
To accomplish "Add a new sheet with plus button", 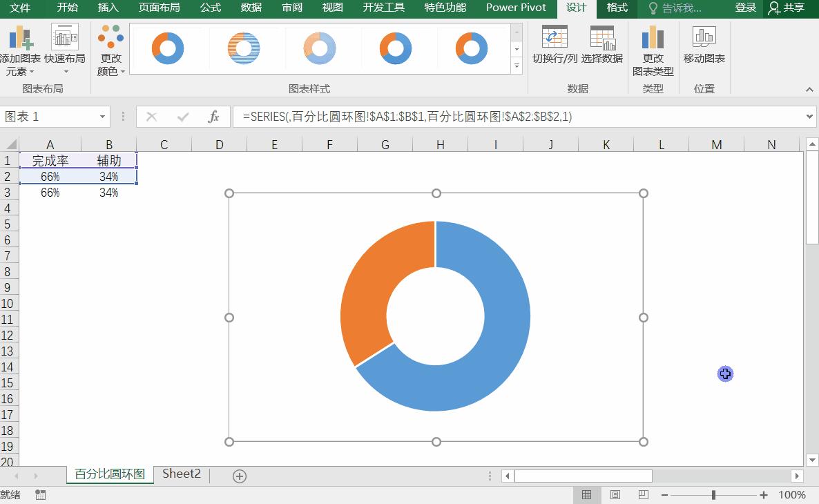I will click(240, 476).
